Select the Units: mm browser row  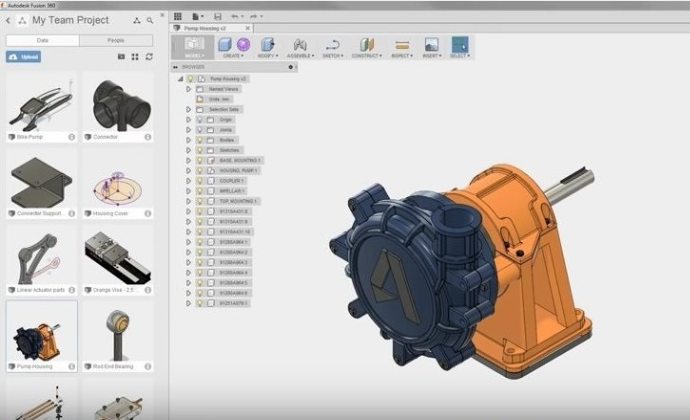(214, 99)
